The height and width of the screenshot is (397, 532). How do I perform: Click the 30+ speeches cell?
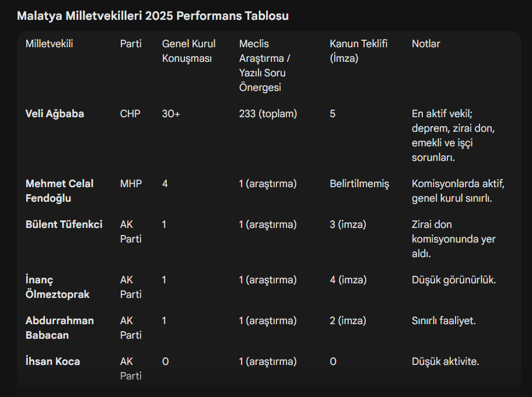click(x=171, y=114)
